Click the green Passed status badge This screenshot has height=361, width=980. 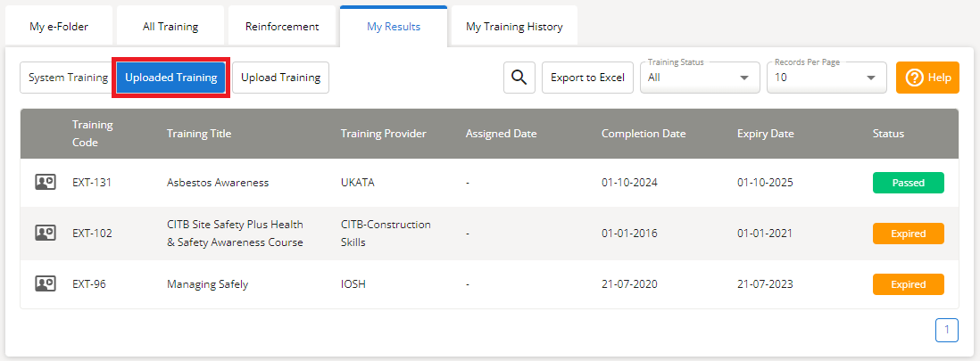[908, 183]
